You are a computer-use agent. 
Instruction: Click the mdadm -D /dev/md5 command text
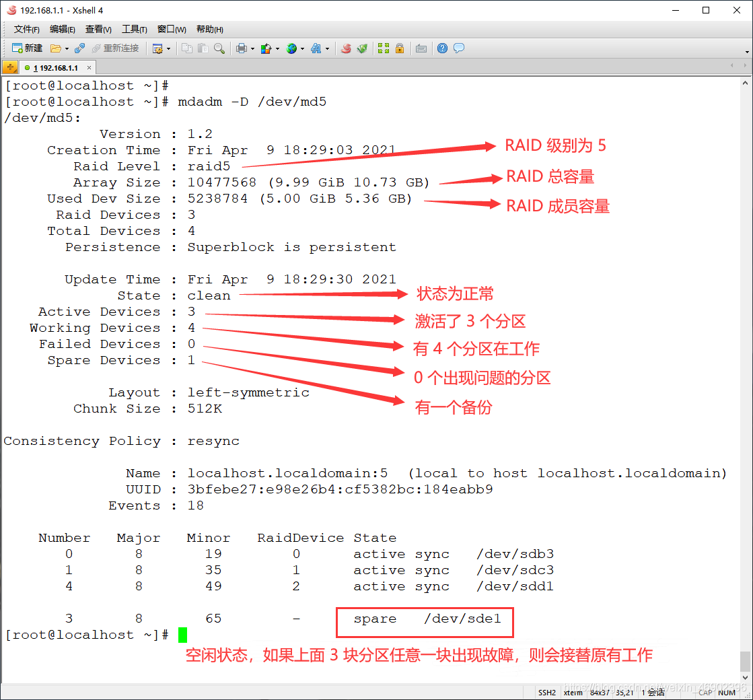click(252, 102)
